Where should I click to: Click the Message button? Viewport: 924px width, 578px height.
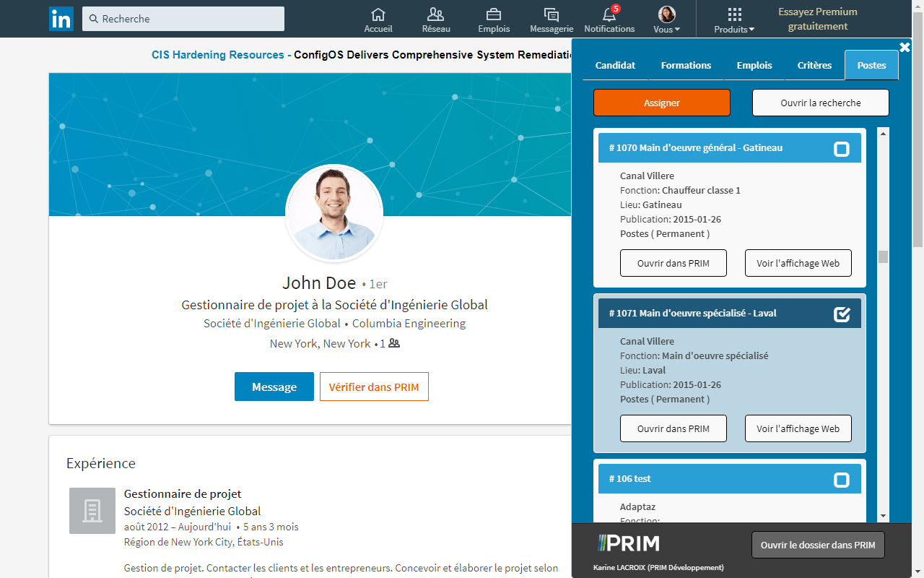pyautogui.click(x=274, y=387)
